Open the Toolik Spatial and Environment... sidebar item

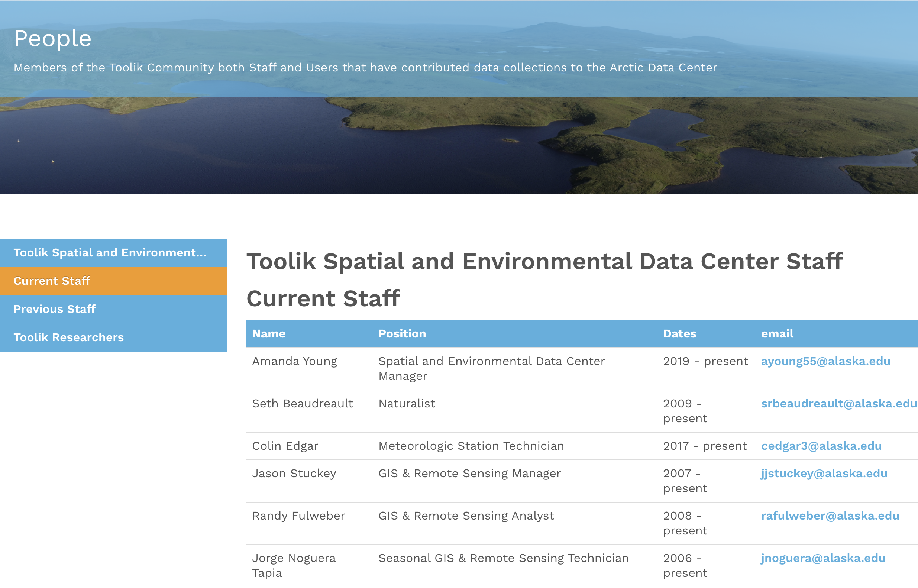[113, 253]
